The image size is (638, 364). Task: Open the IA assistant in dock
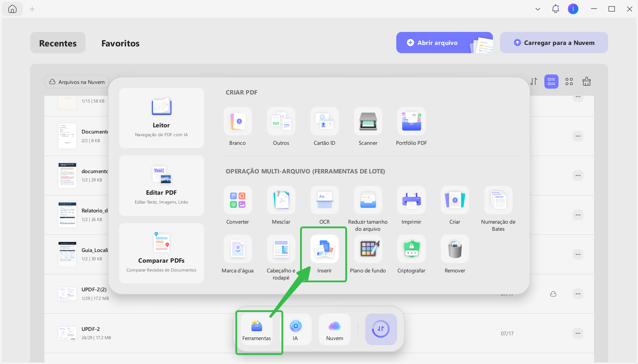pos(296,329)
